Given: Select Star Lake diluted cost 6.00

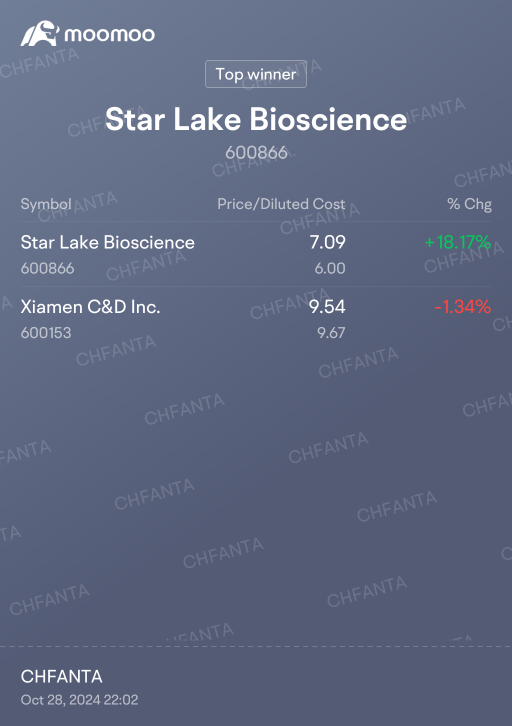Looking at the screenshot, I should click(x=330, y=269).
